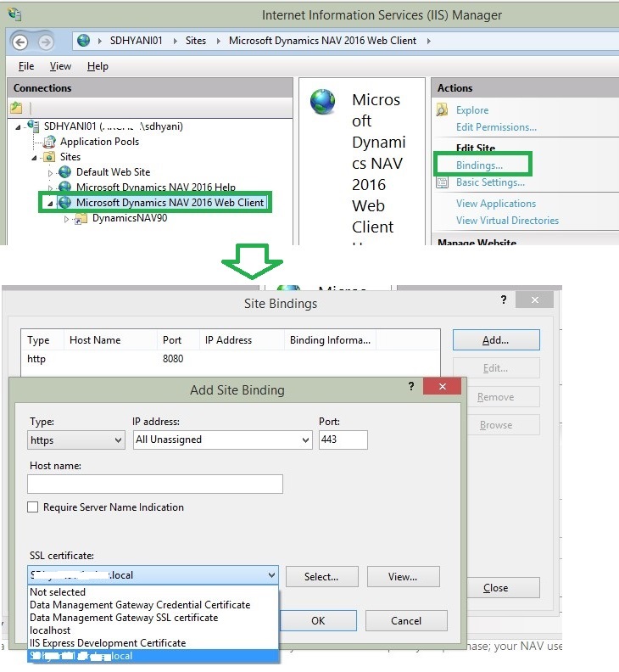619x672 pixels.
Task: Click Sites in the breadcrumb path
Action: (x=196, y=41)
